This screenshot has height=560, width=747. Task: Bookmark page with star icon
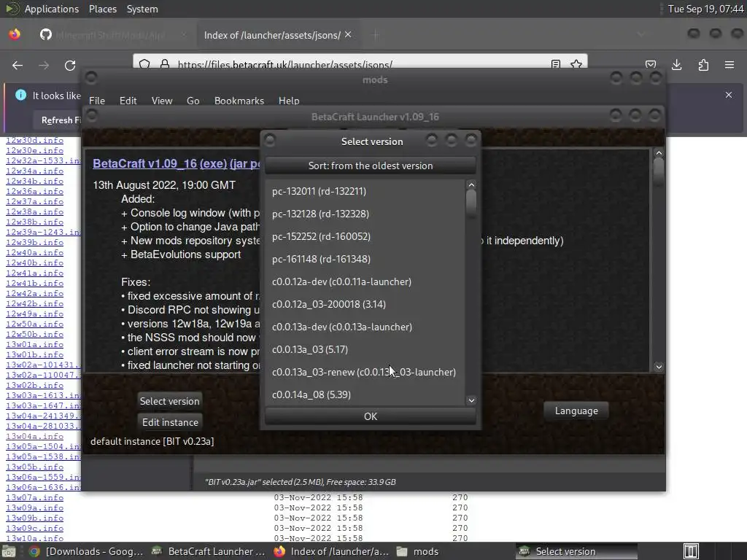[x=576, y=64]
